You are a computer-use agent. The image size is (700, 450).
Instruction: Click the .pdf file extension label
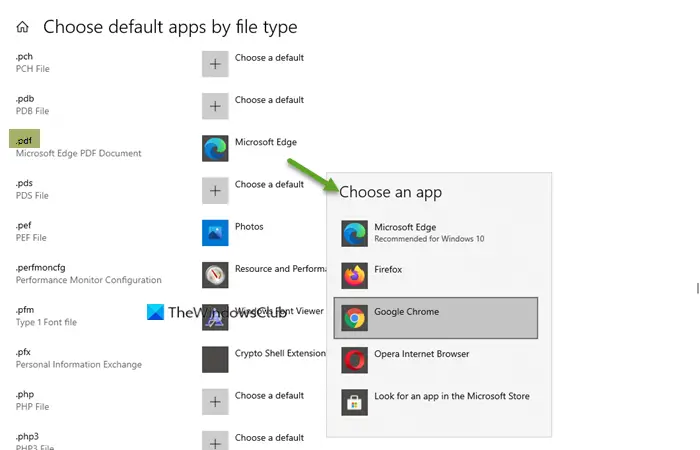[24, 141]
